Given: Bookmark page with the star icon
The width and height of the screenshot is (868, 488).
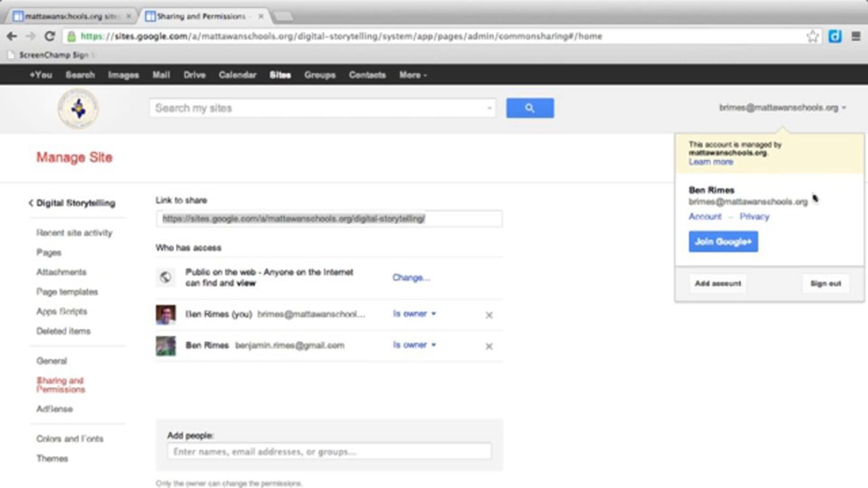Looking at the screenshot, I should 812,36.
